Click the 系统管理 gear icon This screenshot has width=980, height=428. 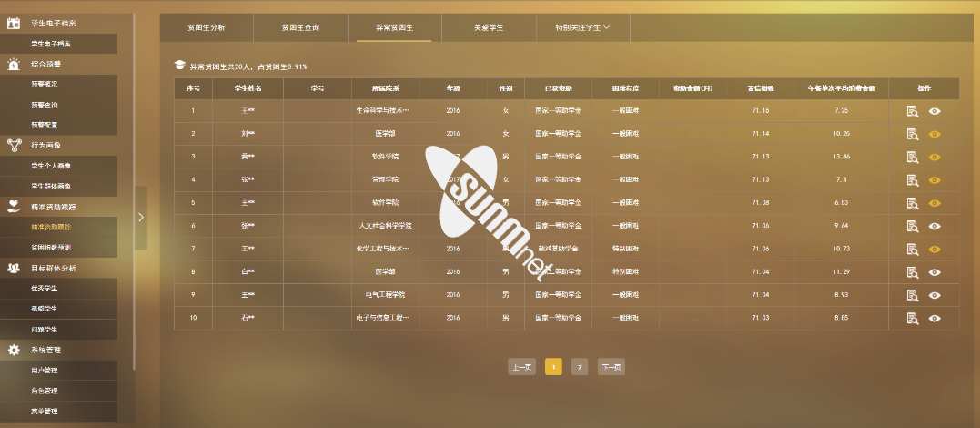click(x=14, y=350)
